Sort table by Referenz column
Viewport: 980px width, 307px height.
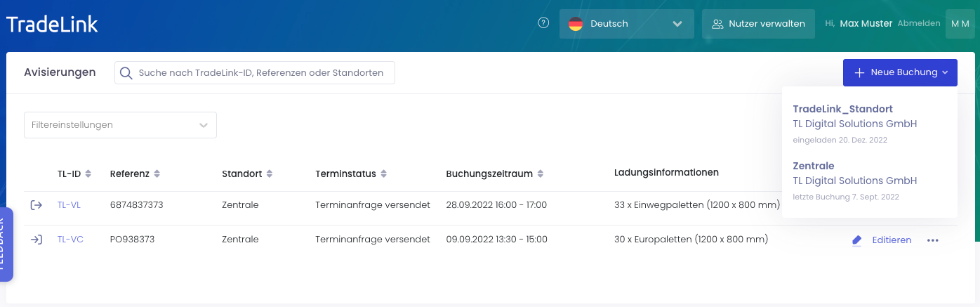pyautogui.click(x=157, y=174)
